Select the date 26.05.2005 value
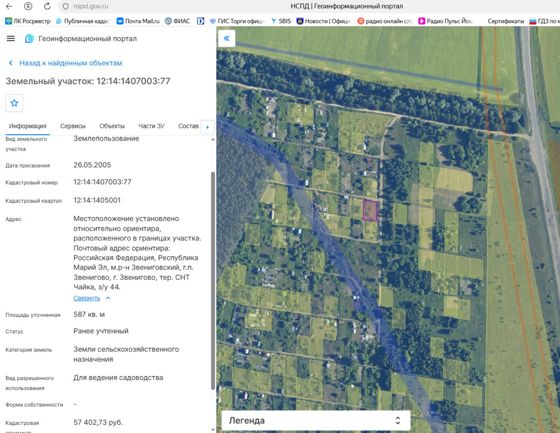The image size is (560, 433). point(92,165)
